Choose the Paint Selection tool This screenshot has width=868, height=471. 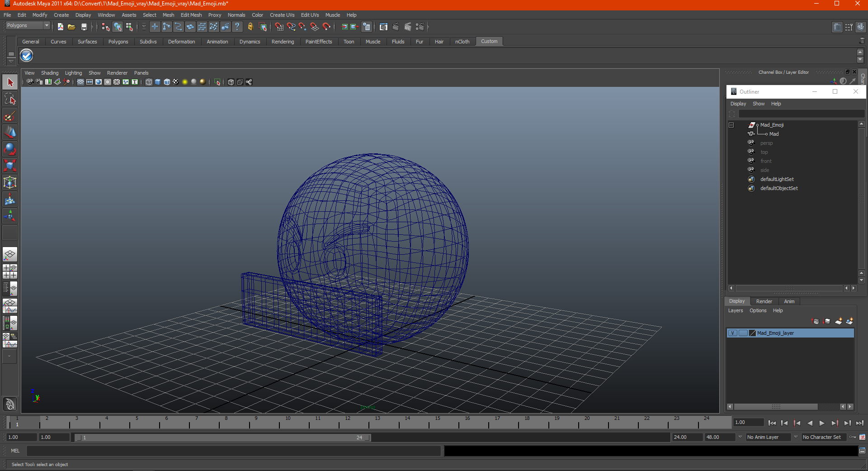click(x=10, y=116)
